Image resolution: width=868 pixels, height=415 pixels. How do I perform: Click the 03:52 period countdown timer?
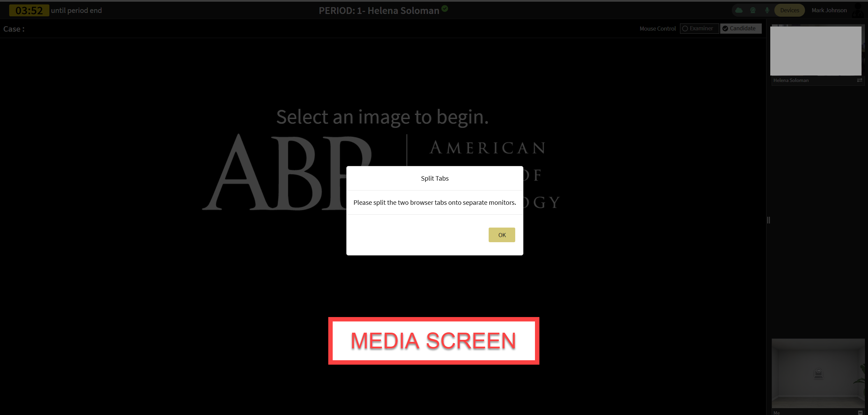point(29,11)
